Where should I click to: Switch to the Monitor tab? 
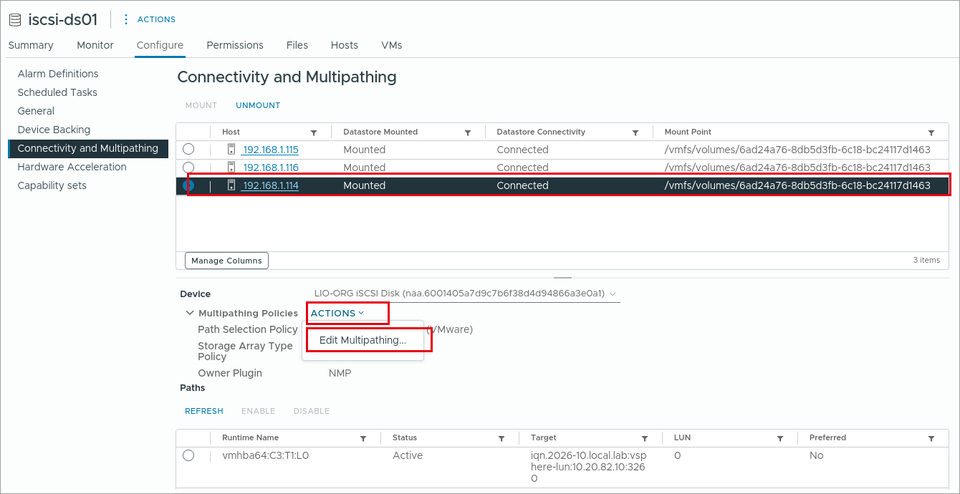tap(95, 45)
